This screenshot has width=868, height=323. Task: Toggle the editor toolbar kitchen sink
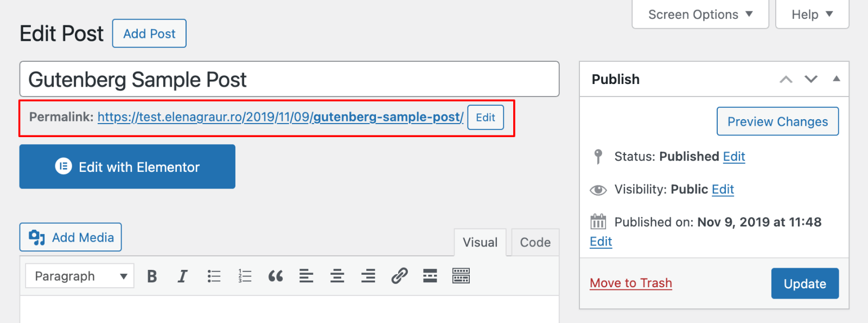(461, 276)
